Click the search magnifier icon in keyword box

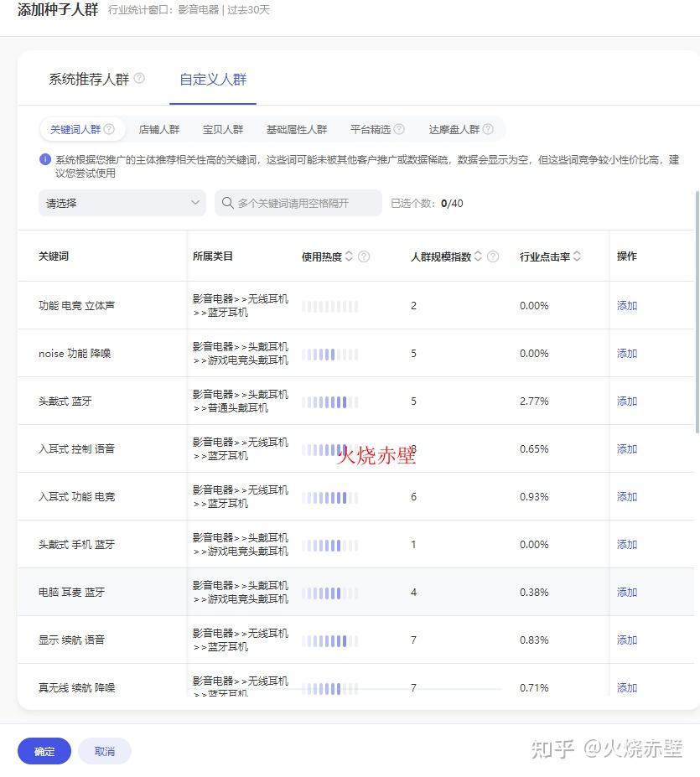(227, 203)
